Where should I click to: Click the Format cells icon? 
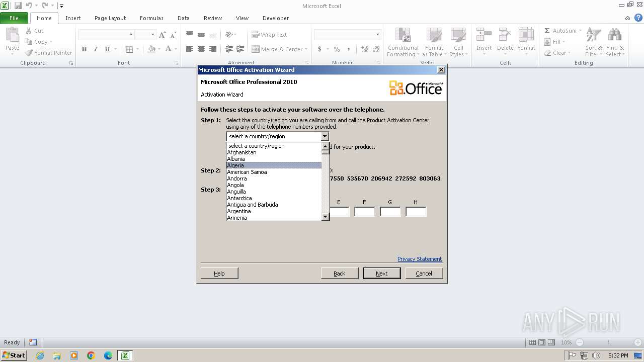click(526, 35)
